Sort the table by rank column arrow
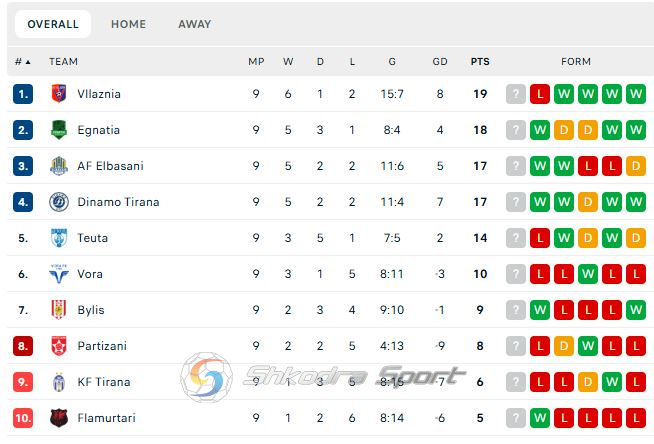The image size is (654, 444). (23, 62)
